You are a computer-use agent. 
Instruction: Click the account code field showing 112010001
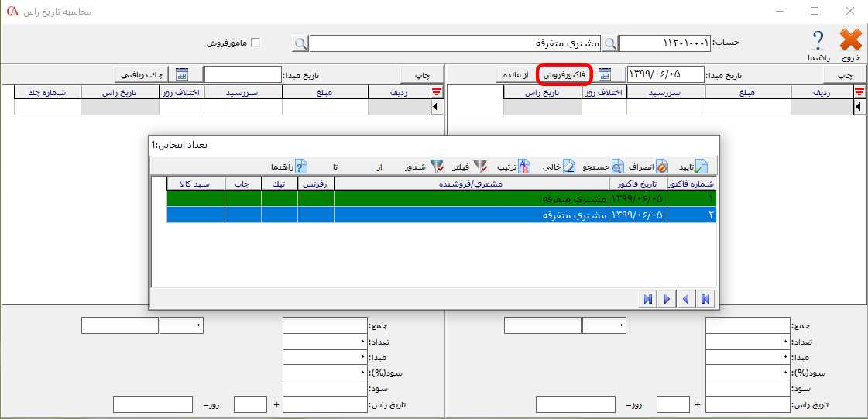click(664, 43)
